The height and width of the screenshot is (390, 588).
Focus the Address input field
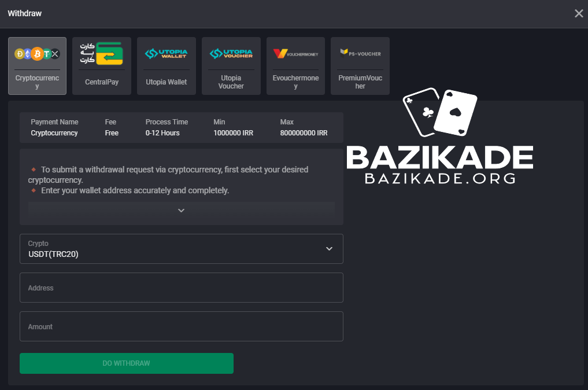[x=181, y=288]
